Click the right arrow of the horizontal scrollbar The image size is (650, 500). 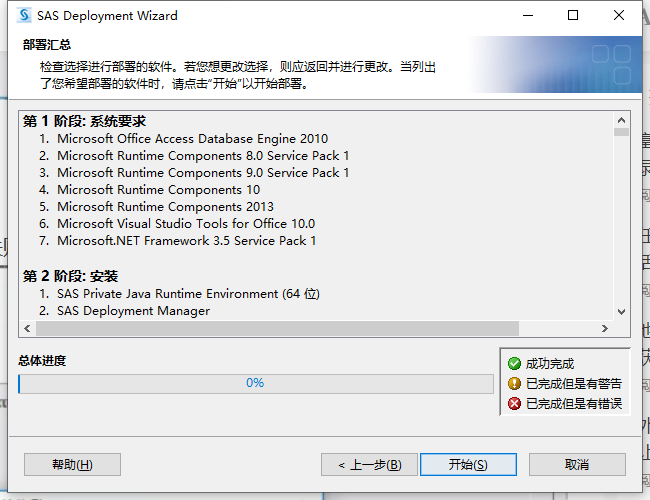(605, 328)
